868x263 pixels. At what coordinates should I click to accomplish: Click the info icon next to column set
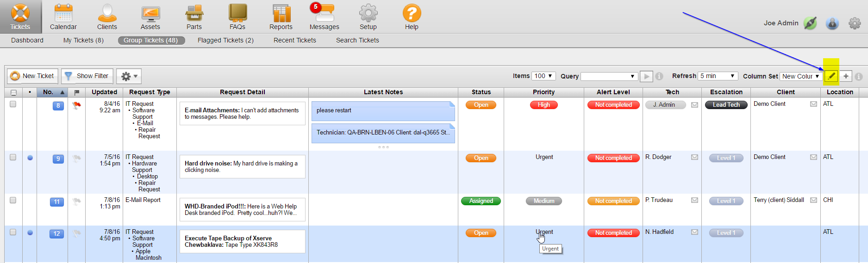(859, 77)
